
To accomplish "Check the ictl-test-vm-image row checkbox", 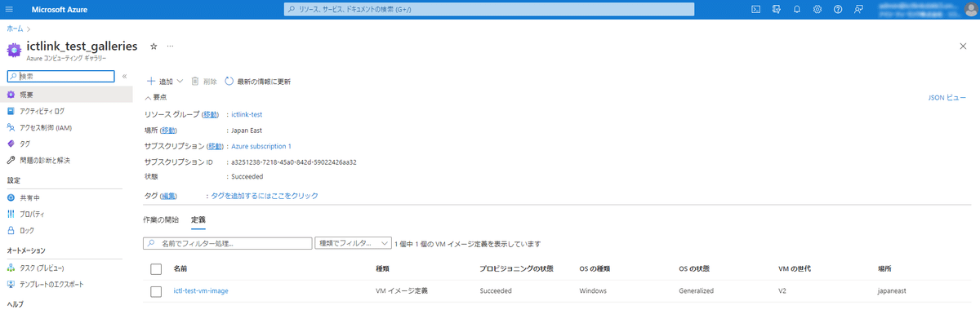I will pyautogui.click(x=156, y=290).
